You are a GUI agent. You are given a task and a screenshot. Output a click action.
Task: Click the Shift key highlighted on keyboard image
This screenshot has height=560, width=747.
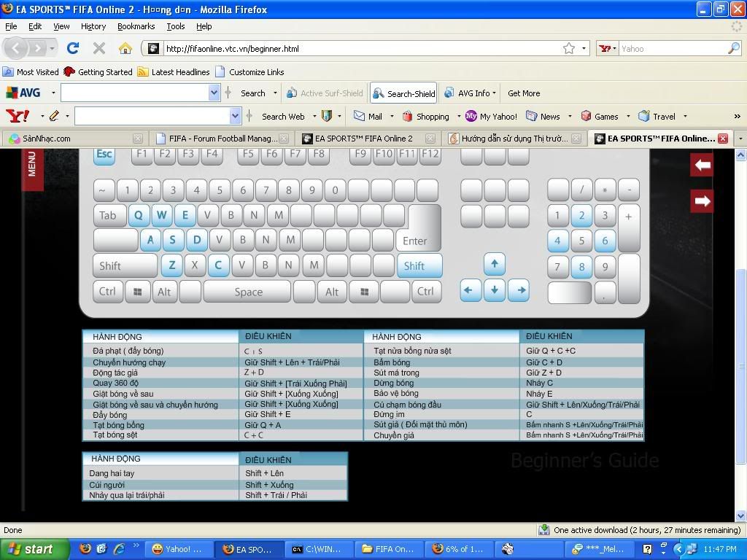pyautogui.click(x=419, y=265)
